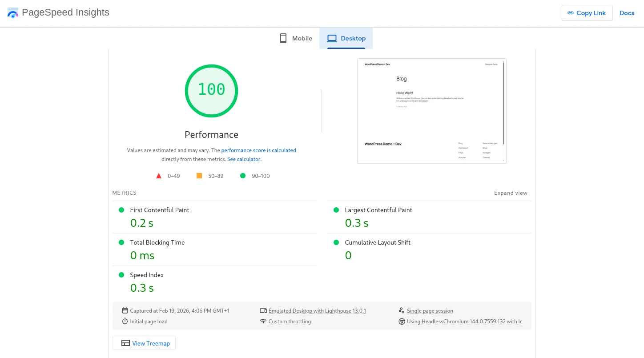Click the laptop icon next to Emulated Desktop
644x358 pixels.
point(263,310)
